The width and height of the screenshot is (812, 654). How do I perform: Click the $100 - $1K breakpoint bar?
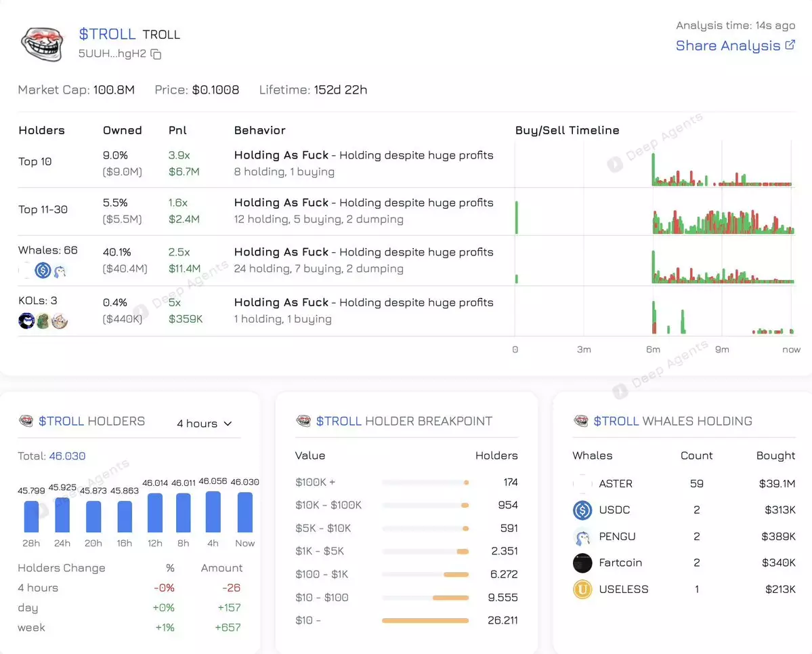click(425, 574)
